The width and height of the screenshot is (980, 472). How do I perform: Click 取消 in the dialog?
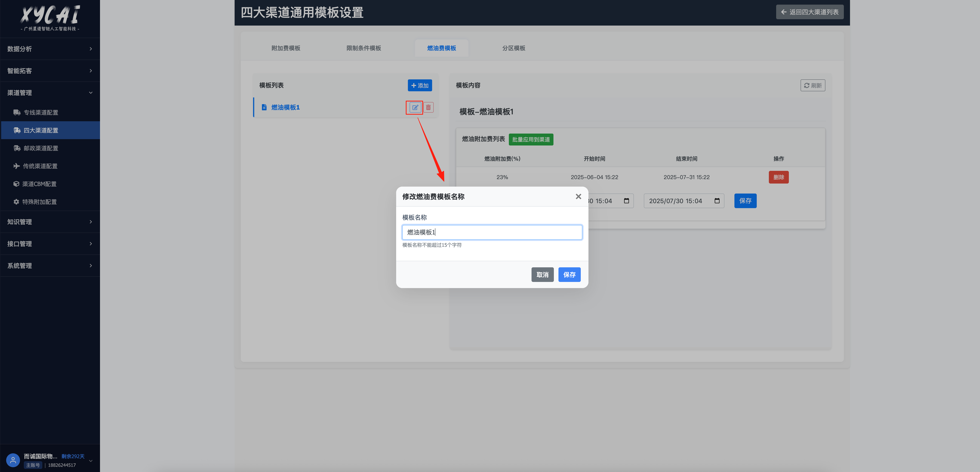click(x=542, y=275)
